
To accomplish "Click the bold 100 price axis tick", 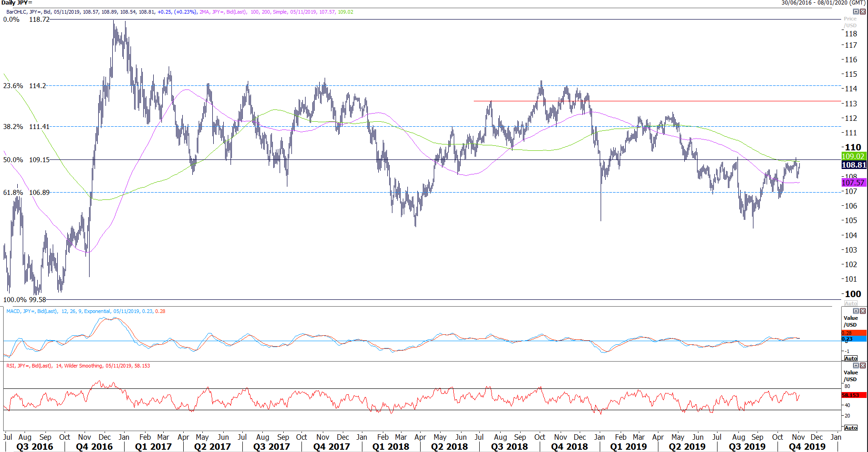I will pyautogui.click(x=853, y=294).
